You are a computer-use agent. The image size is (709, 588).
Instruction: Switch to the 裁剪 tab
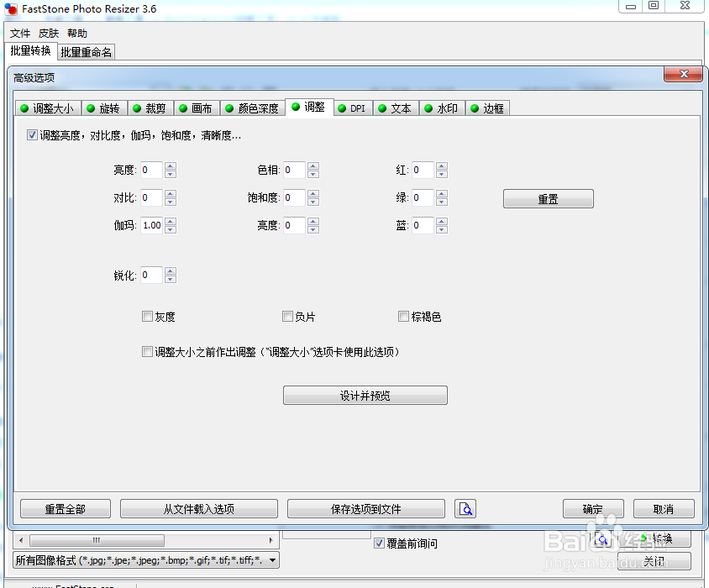[x=150, y=108]
